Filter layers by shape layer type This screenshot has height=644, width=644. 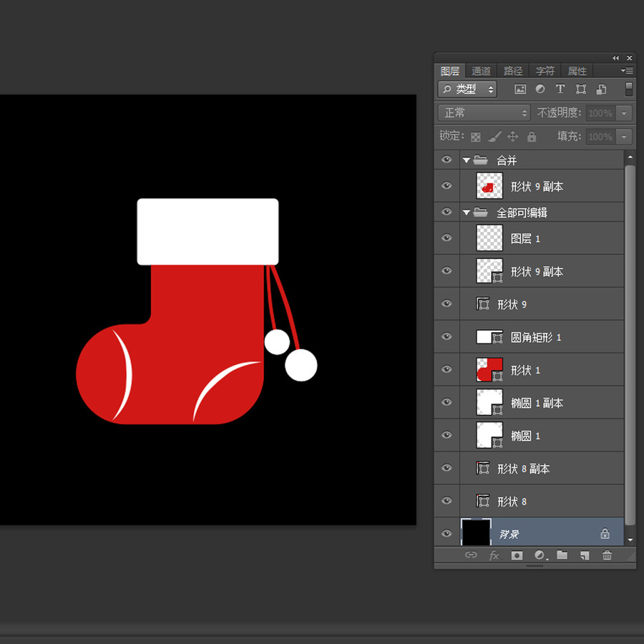pyautogui.click(x=581, y=89)
